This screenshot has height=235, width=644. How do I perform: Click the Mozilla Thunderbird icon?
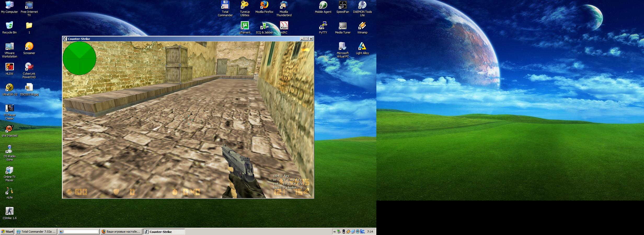[284, 5]
